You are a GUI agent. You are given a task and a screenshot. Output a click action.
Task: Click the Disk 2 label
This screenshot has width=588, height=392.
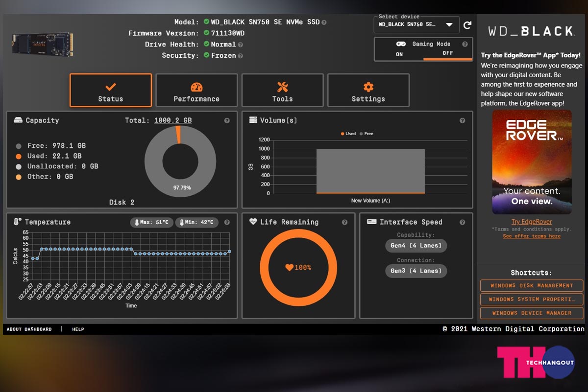[x=122, y=202]
